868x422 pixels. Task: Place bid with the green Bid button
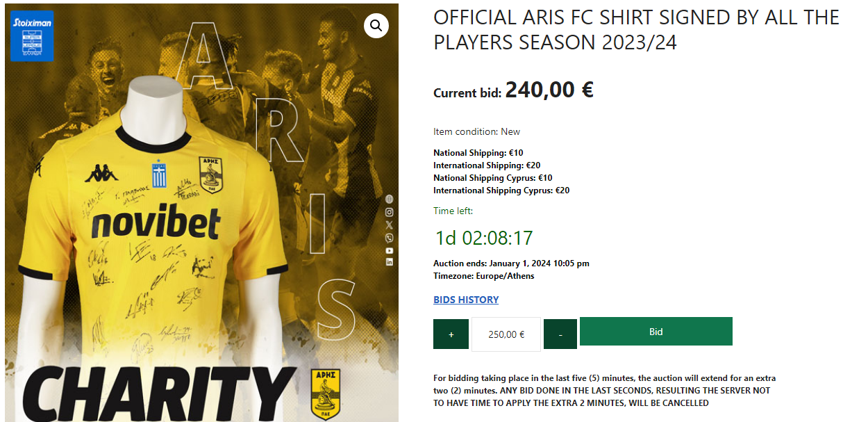[656, 332]
